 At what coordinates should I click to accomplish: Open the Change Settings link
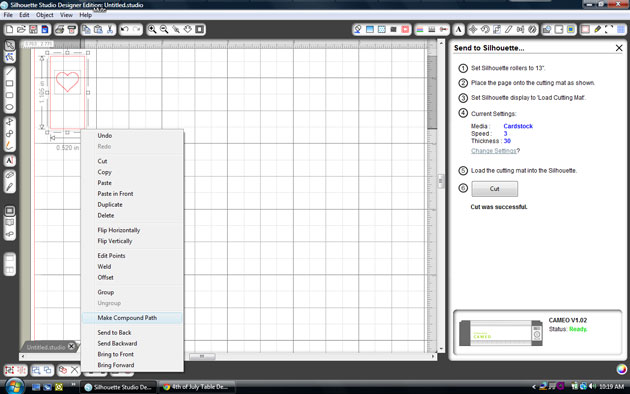pos(493,151)
